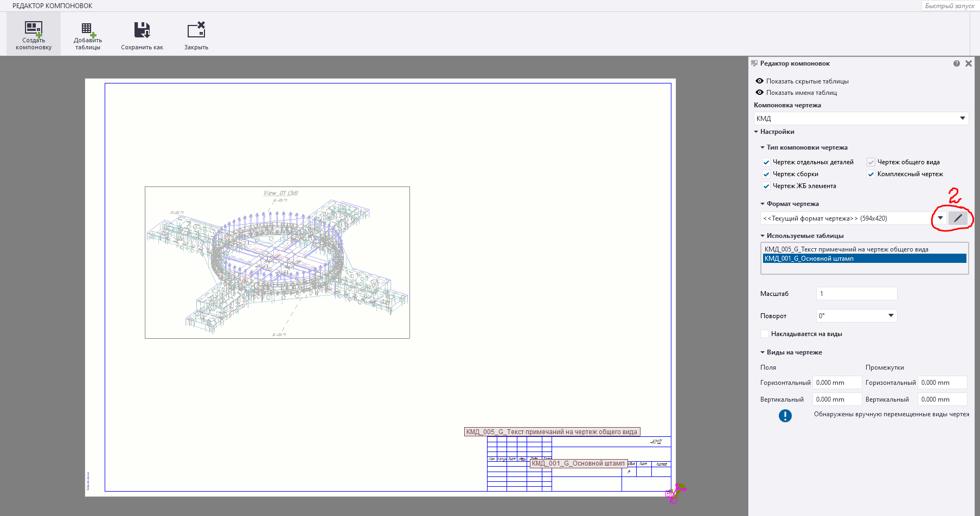980x516 pixels.
Task: Uncheck Комплексный чертеж checkbox
Action: (x=871, y=174)
